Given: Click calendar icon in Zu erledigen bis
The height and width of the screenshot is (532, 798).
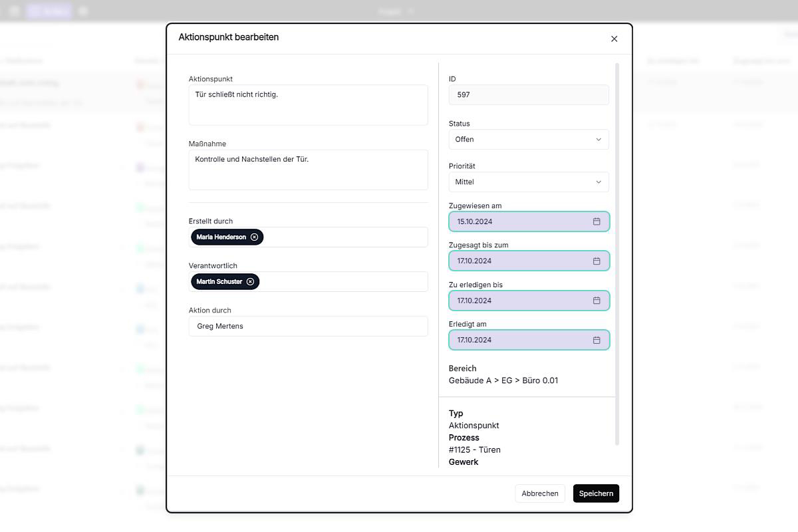Looking at the screenshot, I should click(597, 301).
